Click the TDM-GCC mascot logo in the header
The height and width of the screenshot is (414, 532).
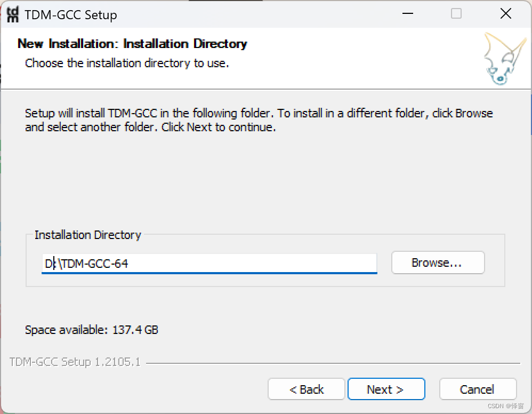click(501, 59)
